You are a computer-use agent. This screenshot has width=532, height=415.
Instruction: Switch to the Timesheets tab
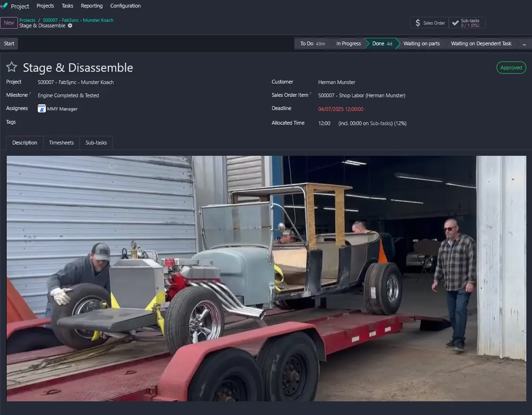(61, 143)
